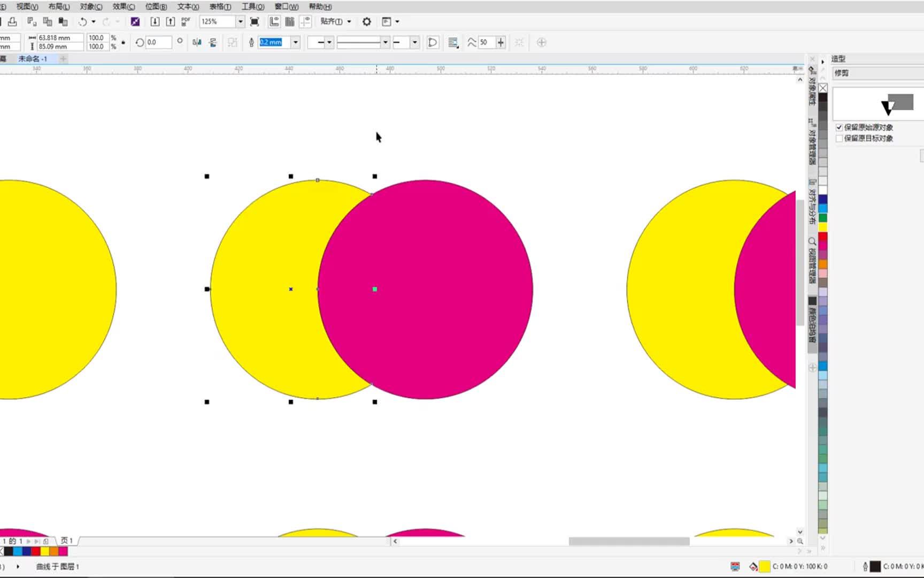924x578 pixels.
Task: Open the Align and Distribute docker tab
Action: [812, 202]
